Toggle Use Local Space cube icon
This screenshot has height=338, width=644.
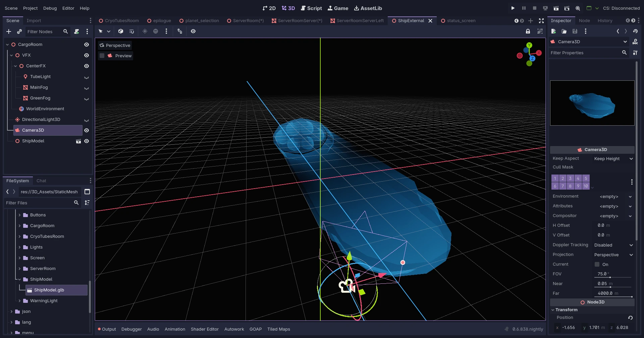(121, 31)
